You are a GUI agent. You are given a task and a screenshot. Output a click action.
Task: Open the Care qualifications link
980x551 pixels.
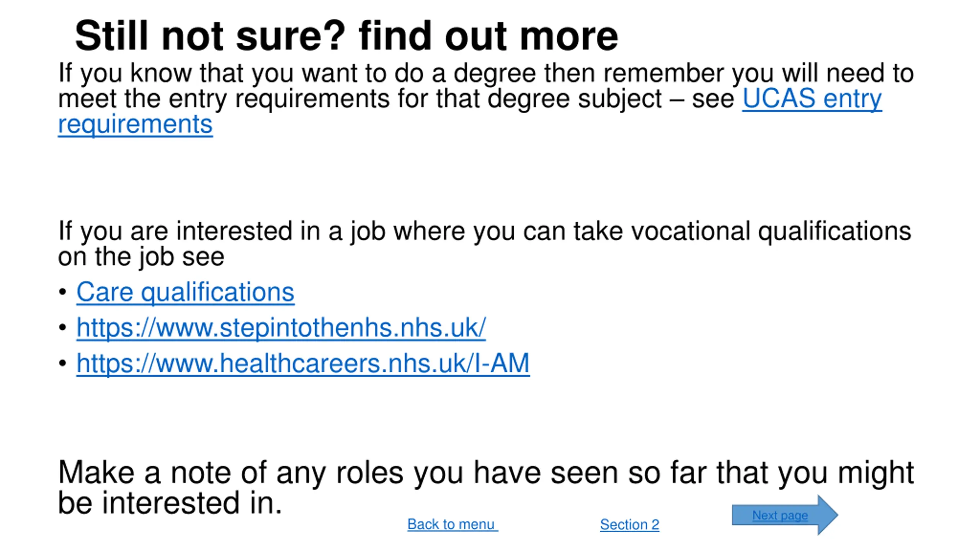pyautogui.click(x=185, y=293)
